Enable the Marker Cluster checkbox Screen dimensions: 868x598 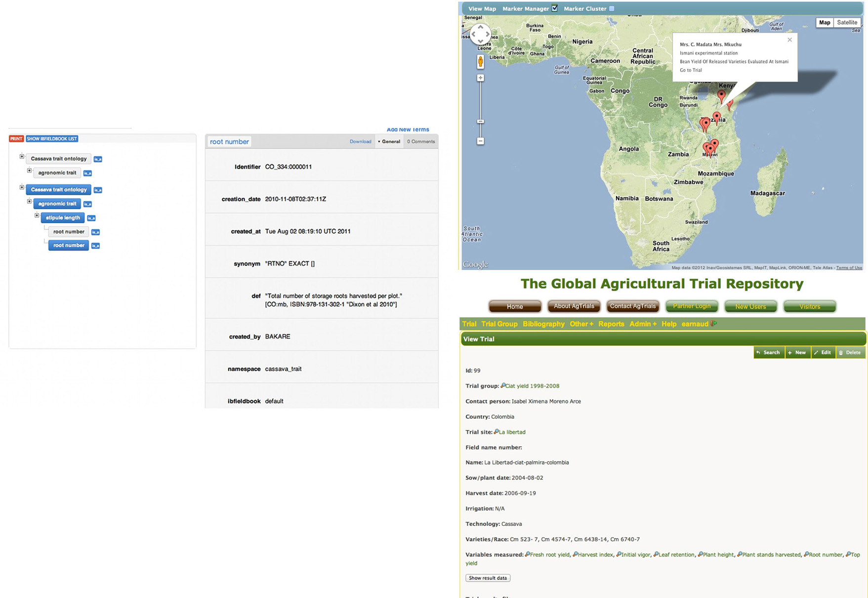pos(612,8)
